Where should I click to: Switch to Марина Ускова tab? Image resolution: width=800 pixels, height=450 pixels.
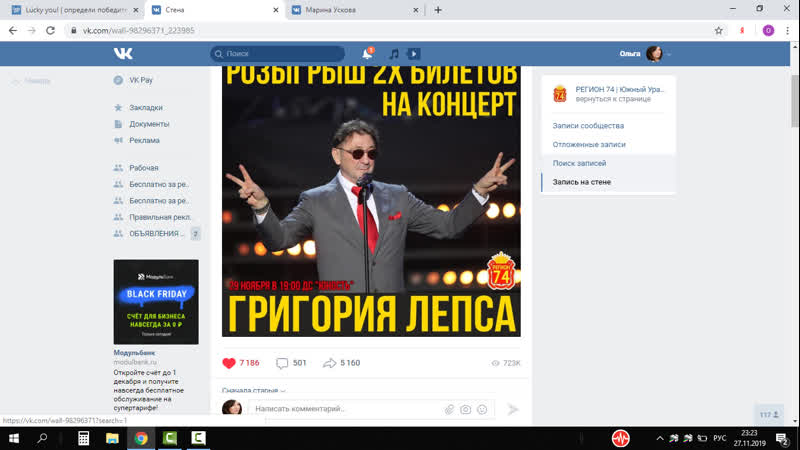[x=356, y=10]
